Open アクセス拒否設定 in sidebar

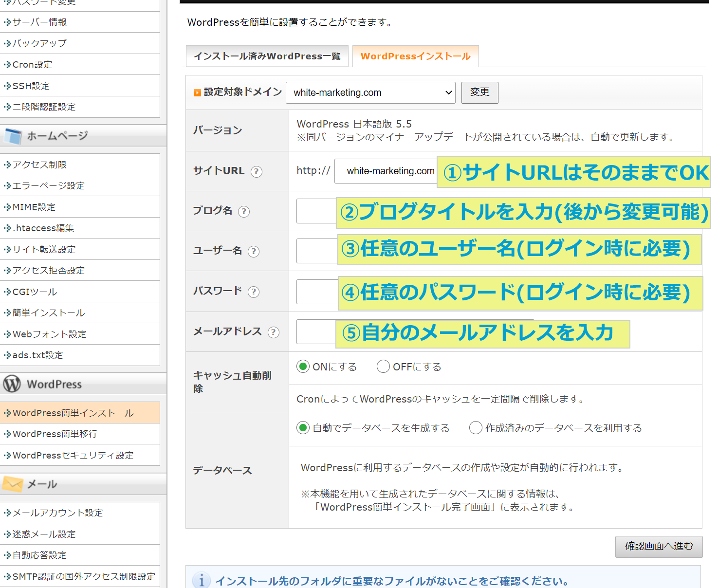[x=80, y=270]
